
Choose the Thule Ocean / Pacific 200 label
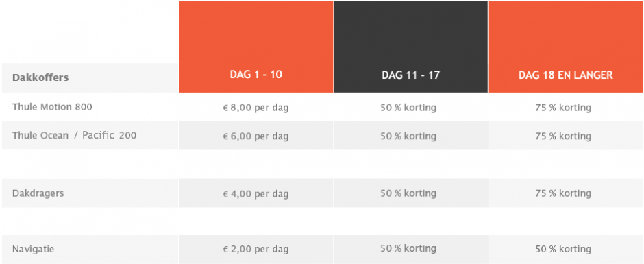(x=75, y=135)
